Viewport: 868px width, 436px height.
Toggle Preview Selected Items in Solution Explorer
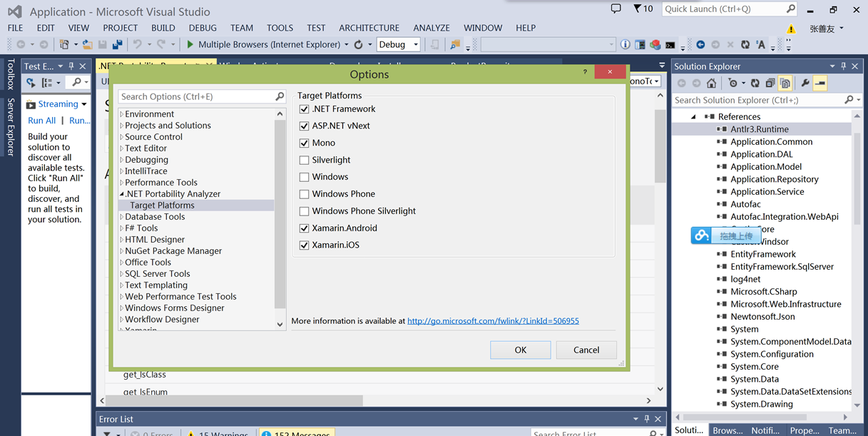[820, 83]
